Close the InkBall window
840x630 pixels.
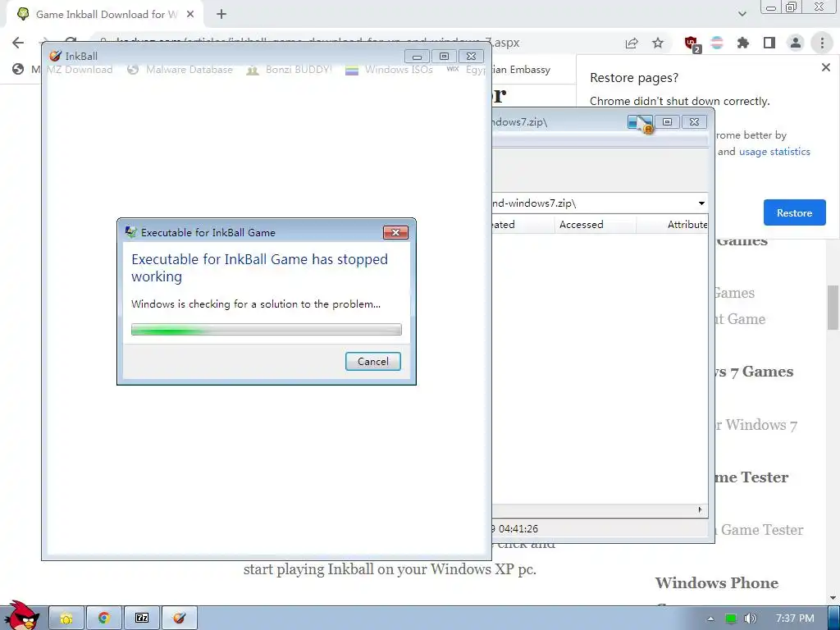[x=471, y=57]
